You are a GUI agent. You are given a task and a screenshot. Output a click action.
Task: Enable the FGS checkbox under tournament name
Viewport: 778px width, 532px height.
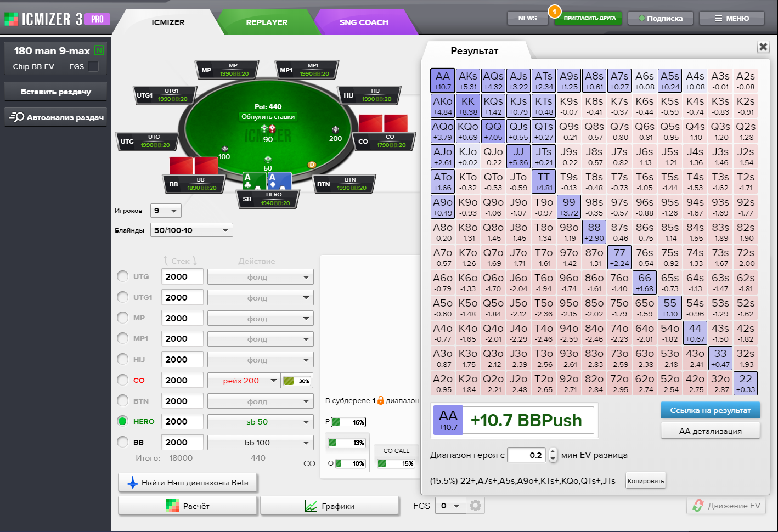coord(93,66)
